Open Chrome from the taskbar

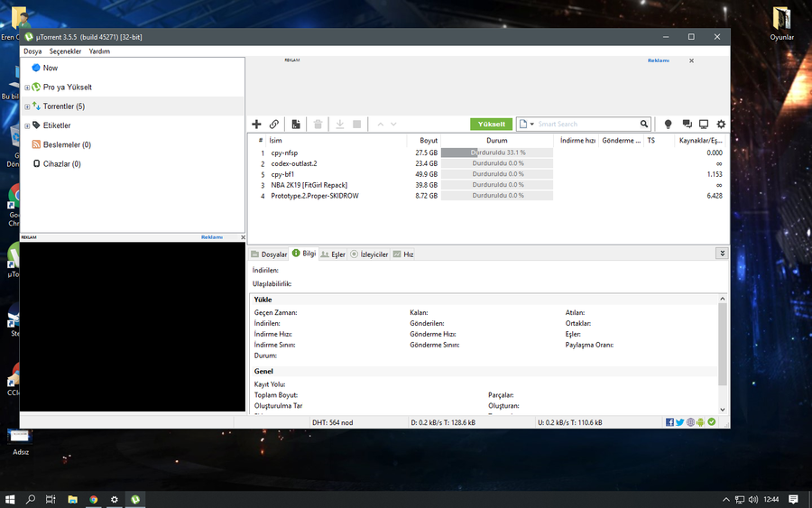pos(93,500)
